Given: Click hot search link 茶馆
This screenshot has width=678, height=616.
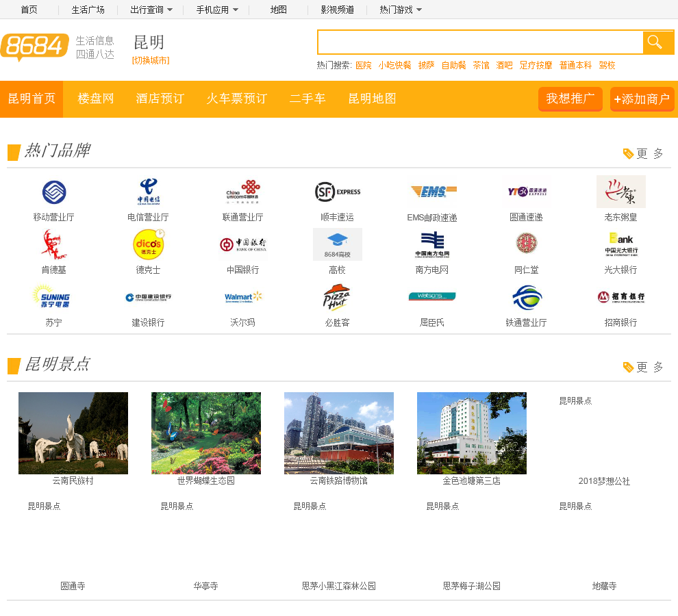Looking at the screenshot, I should (481, 65).
